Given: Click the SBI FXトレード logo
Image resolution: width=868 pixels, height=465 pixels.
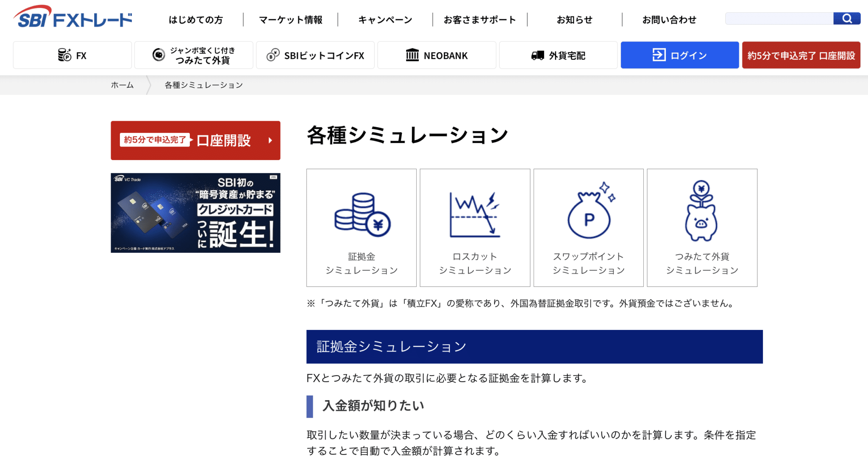Looking at the screenshot, I should (x=72, y=17).
